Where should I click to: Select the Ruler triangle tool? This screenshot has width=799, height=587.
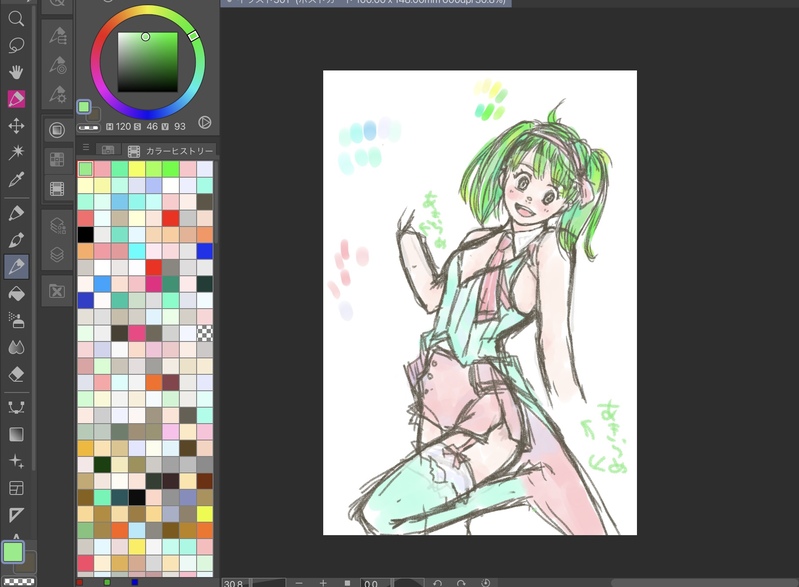16,515
